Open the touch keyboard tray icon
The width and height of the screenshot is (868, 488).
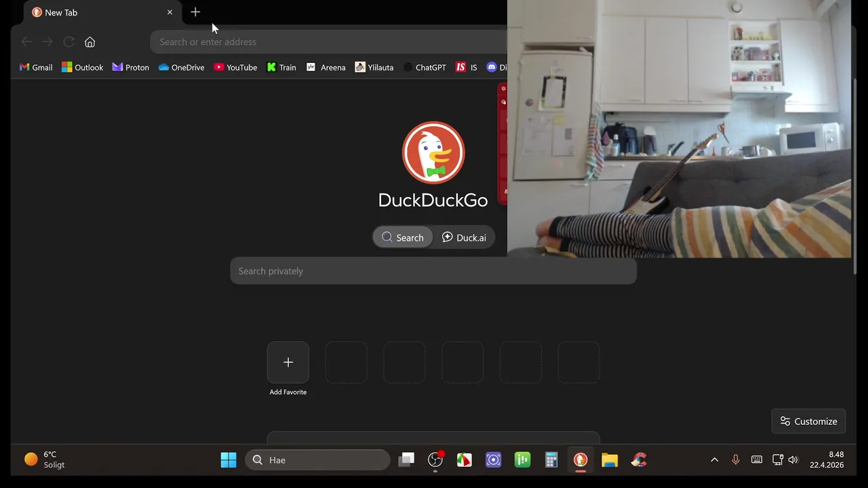[x=757, y=460]
